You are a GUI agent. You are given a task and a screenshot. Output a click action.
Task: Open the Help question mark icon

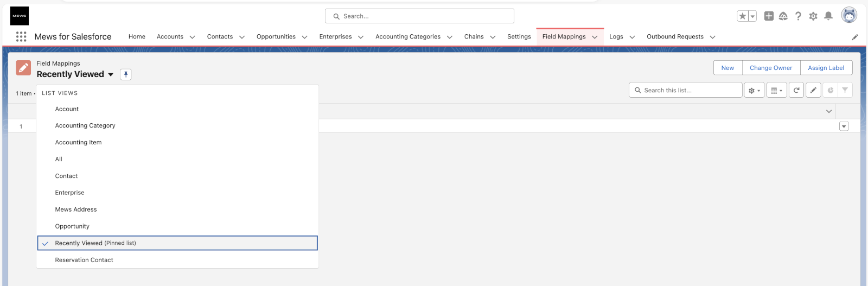(x=798, y=16)
